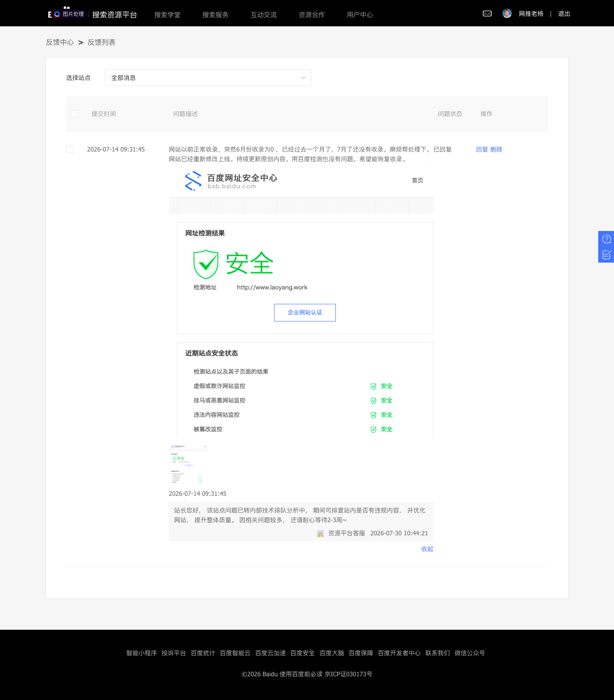Open the 资源合作 nav menu
614x700 pixels.
(x=312, y=15)
